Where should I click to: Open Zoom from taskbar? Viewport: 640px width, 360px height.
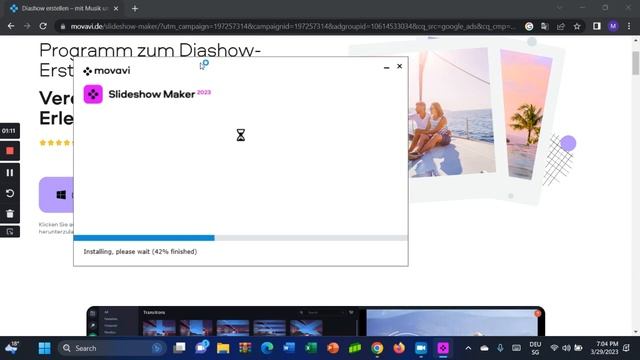[421, 348]
